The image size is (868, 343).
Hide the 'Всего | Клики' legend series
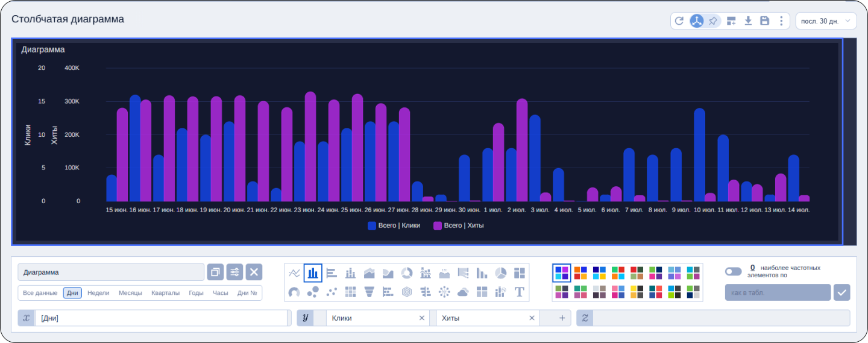pos(394,225)
